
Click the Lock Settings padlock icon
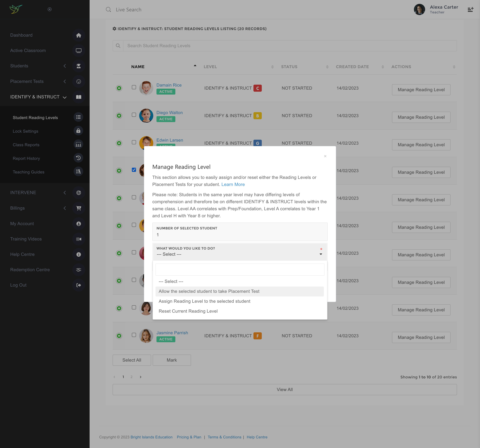pyautogui.click(x=78, y=131)
